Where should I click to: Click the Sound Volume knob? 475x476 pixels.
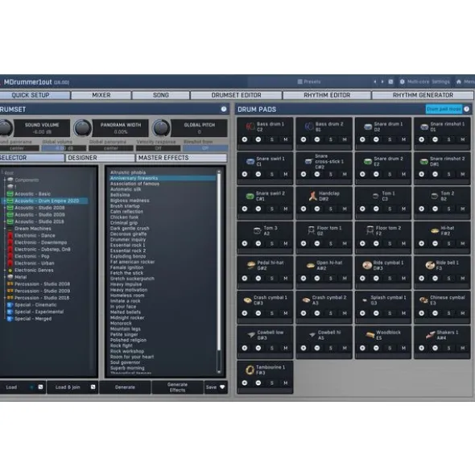5,128
